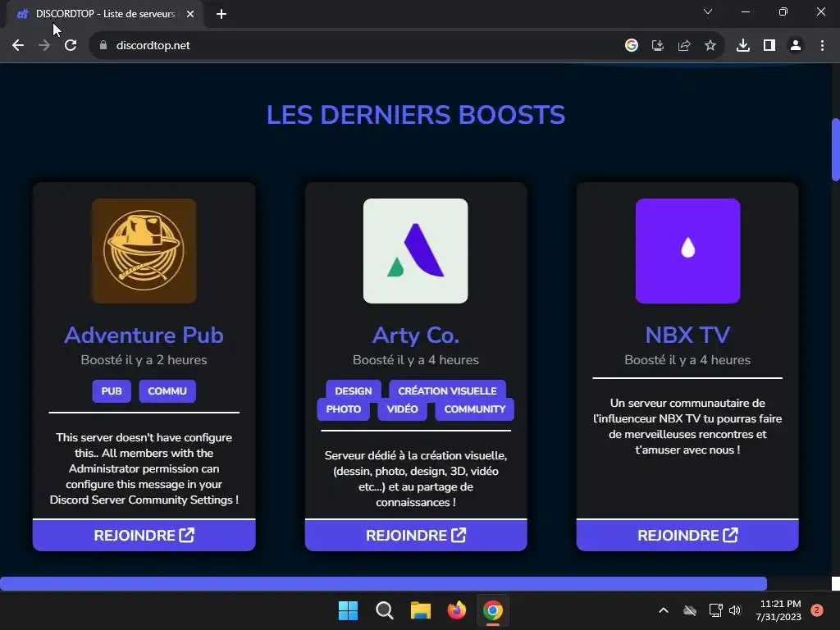Click the LES DERNIERS BOOSTS heading
This screenshot has height=630, width=840.
[x=416, y=115]
